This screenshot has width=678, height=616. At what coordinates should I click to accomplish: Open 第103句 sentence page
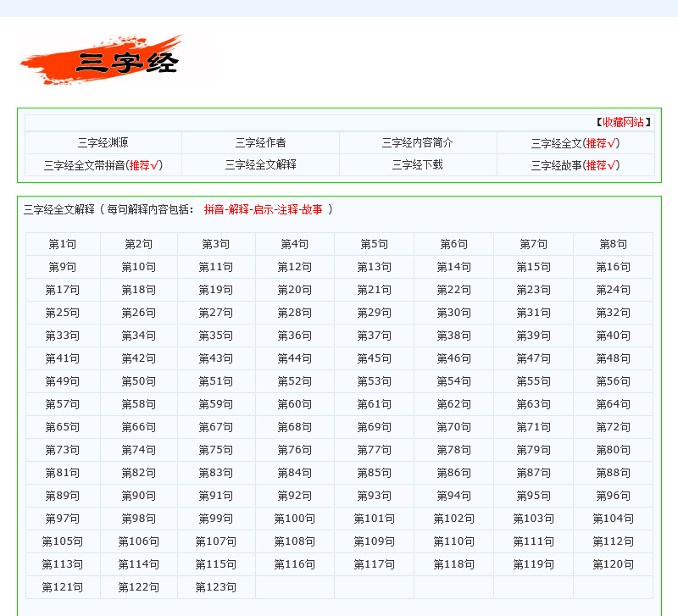coord(533,519)
